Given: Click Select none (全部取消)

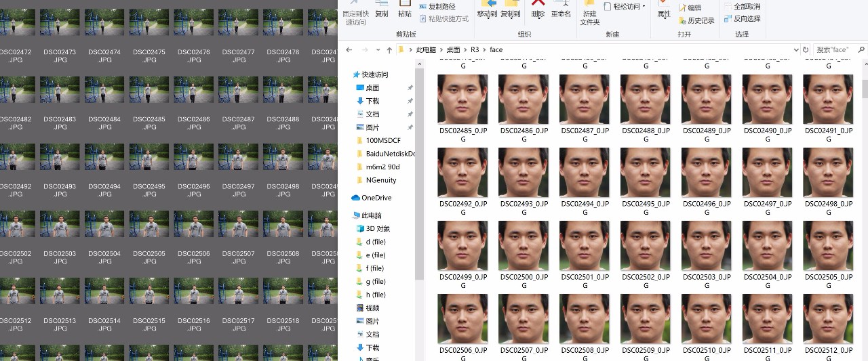Looking at the screenshot, I should click(741, 7).
